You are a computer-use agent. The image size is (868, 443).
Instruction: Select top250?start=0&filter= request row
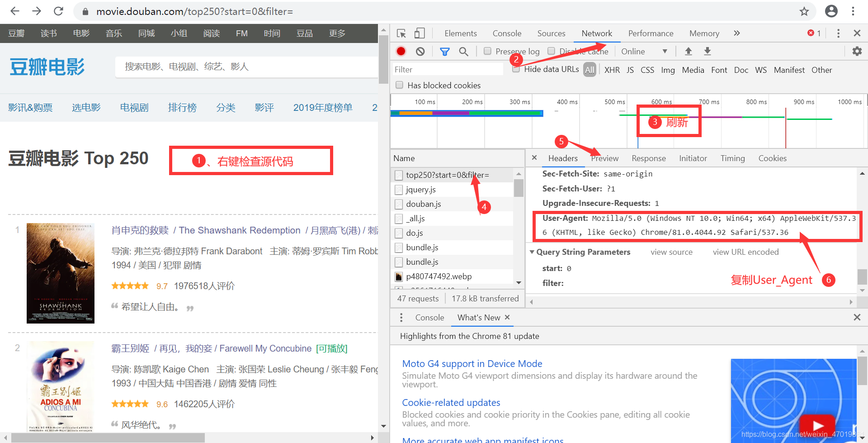tap(452, 175)
